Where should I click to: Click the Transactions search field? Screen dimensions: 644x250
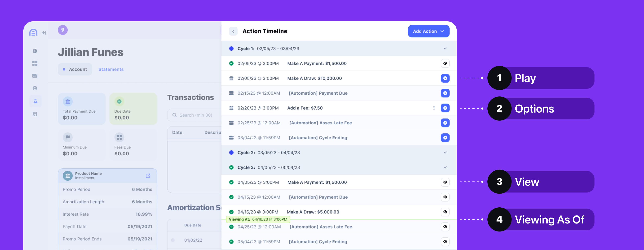pyautogui.click(x=195, y=115)
